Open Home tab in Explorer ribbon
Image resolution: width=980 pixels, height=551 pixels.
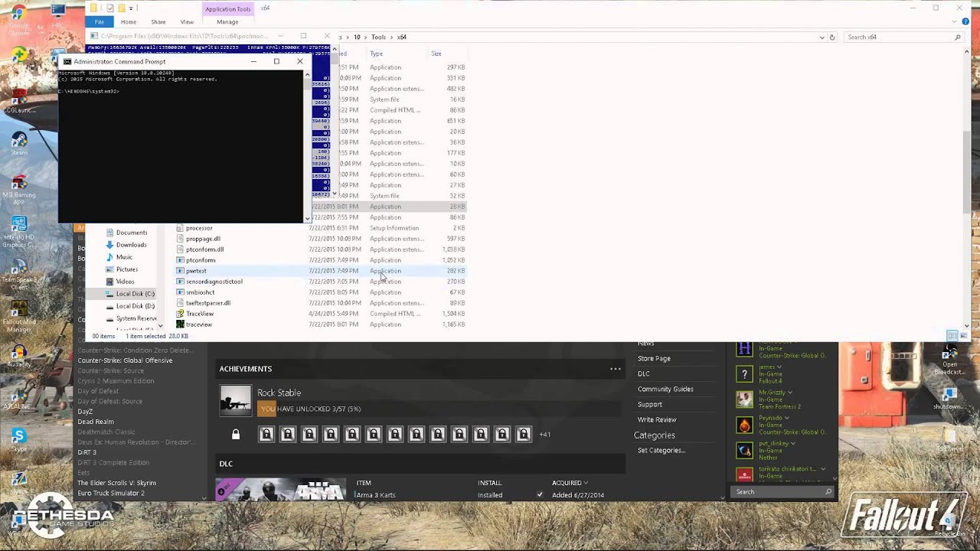(x=128, y=21)
